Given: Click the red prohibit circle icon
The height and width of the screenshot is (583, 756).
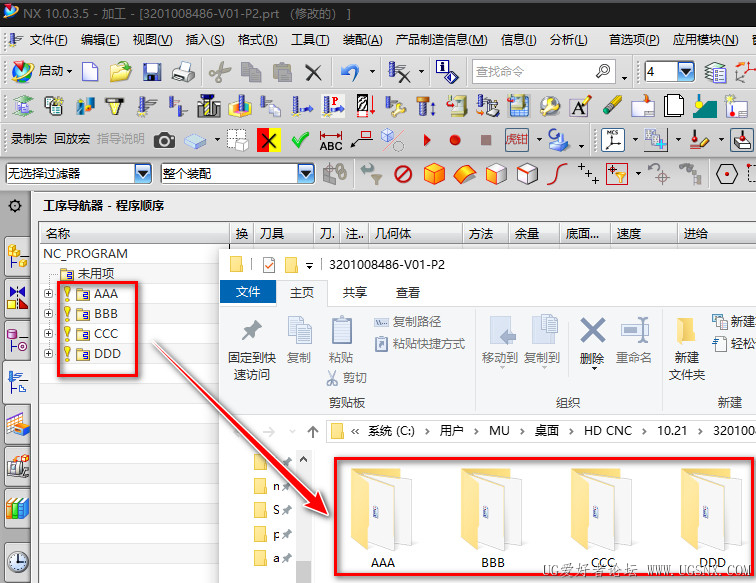Looking at the screenshot, I should point(403,174).
